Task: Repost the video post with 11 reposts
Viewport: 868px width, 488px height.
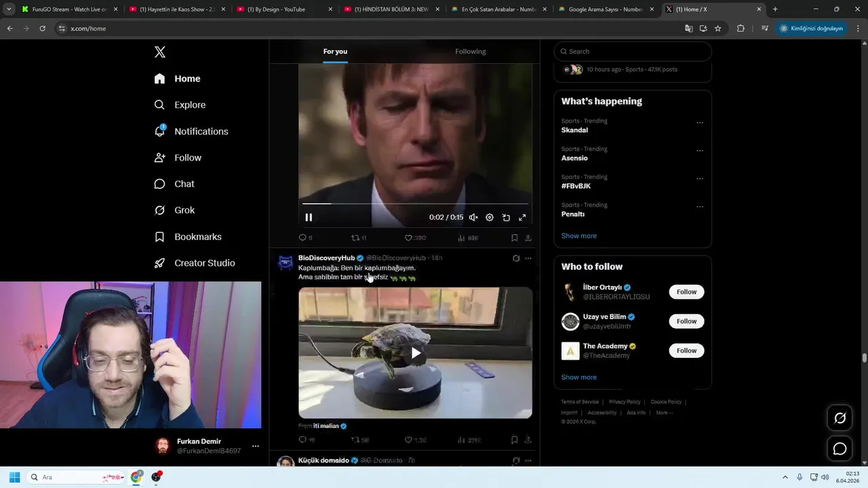Action: tap(358, 238)
